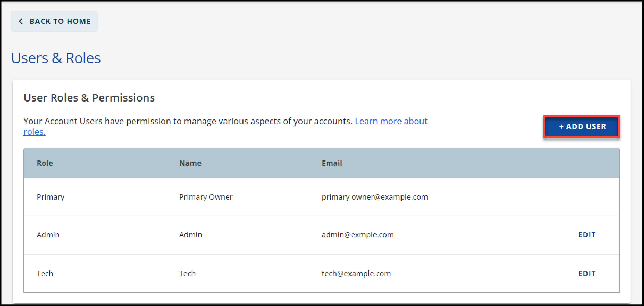The height and width of the screenshot is (306, 644).
Task: Click the tech@example.com email address
Action: (x=356, y=274)
